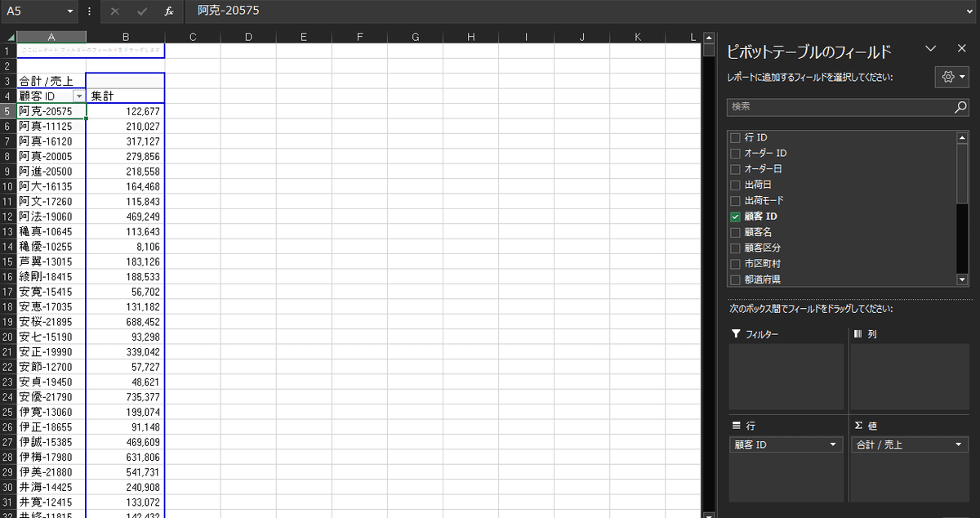Select cell 阿真-11125
This screenshot has height=518, width=980.
coord(51,127)
